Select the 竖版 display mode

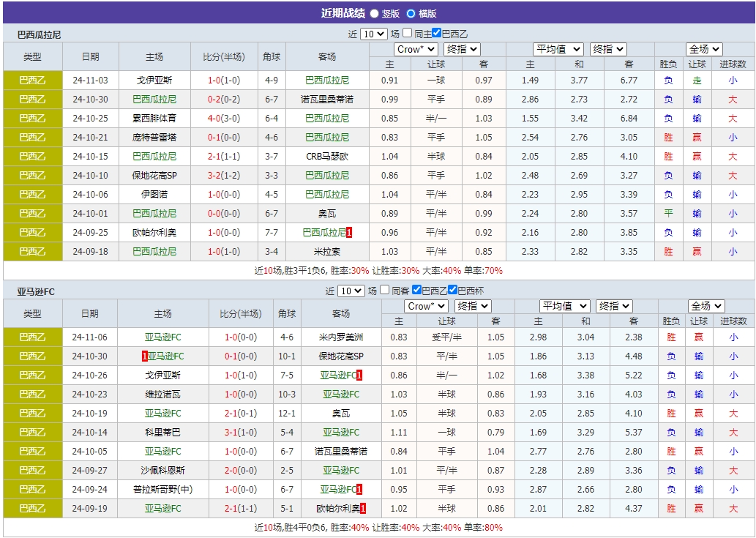pos(375,12)
